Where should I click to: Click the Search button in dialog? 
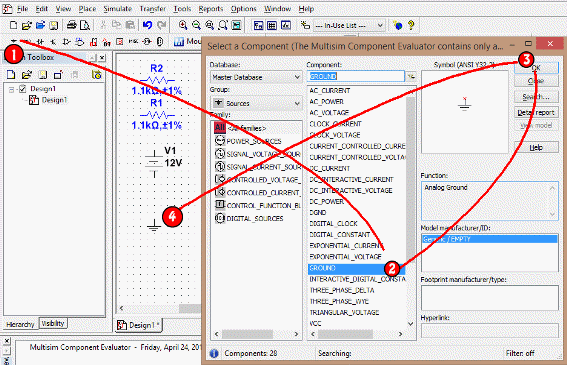(x=536, y=97)
